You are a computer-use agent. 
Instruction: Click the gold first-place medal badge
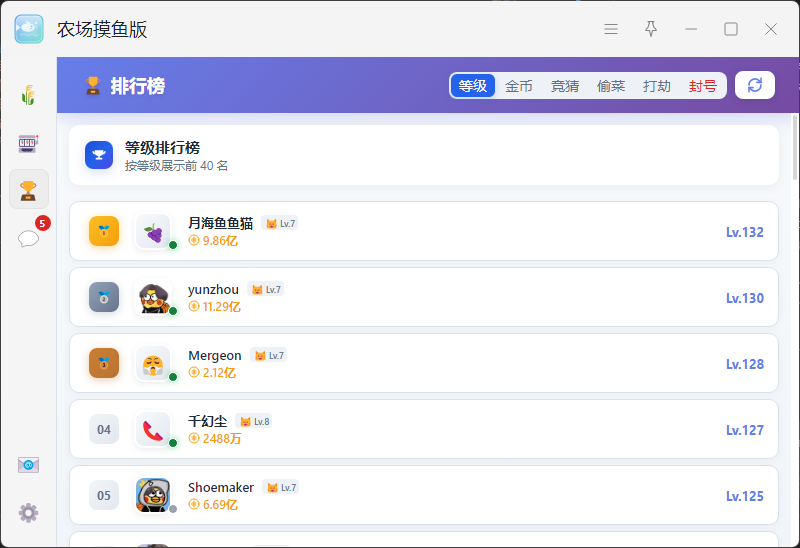(x=104, y=231)
